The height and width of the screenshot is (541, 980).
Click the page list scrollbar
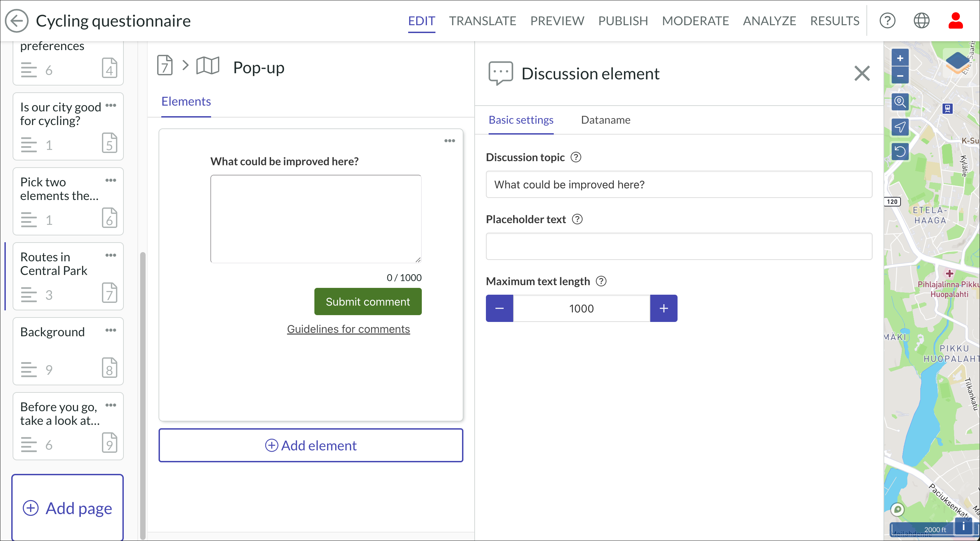(143, 396)
